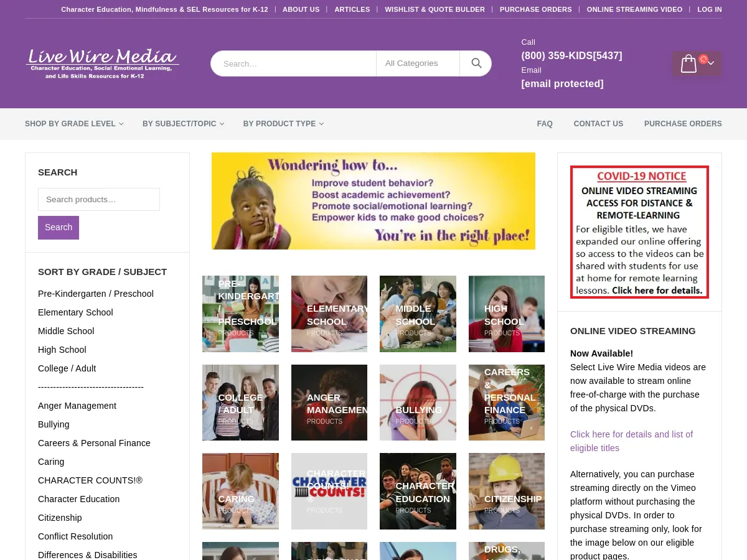Screen dimensions: 747x560
Task: Select Bullying in the sidebar category list
Action: [x=54, y=424]
